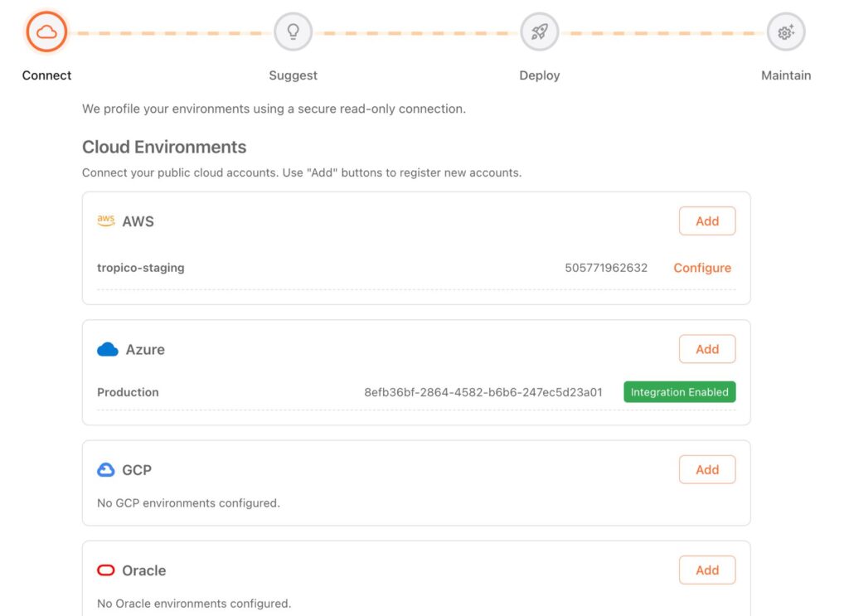849x616 pixels.
Task: Click the Integration Enabled green badge
Action: pos(679,392)
